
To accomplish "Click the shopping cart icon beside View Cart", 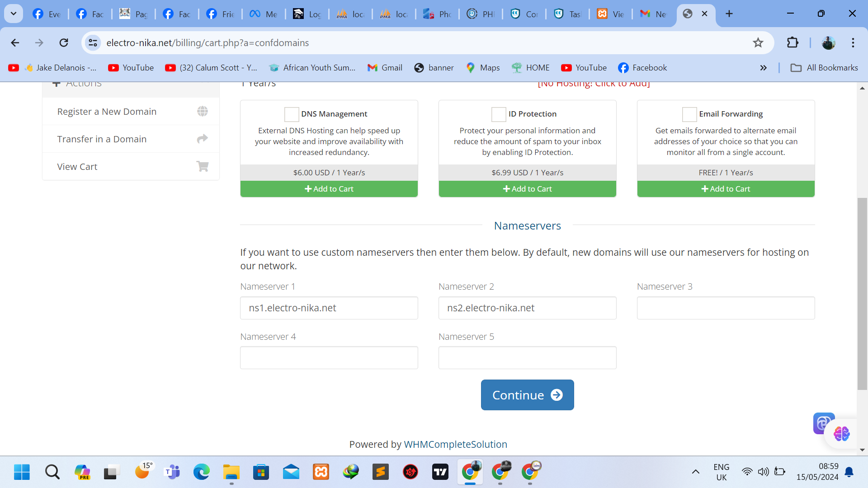I will tap(203, 166).
